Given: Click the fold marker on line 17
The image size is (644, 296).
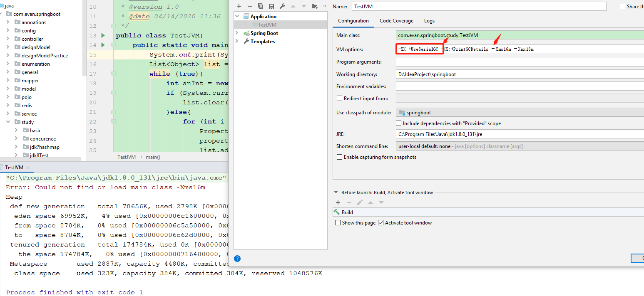Looking at the screenshot, I should (x=112, y=74).
